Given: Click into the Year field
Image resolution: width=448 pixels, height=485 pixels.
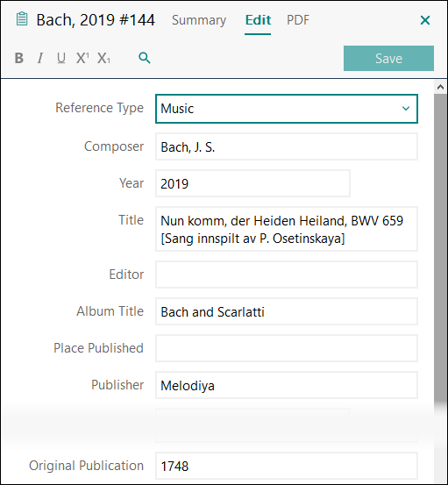Looking at the screenshot, I should point(252,183).
